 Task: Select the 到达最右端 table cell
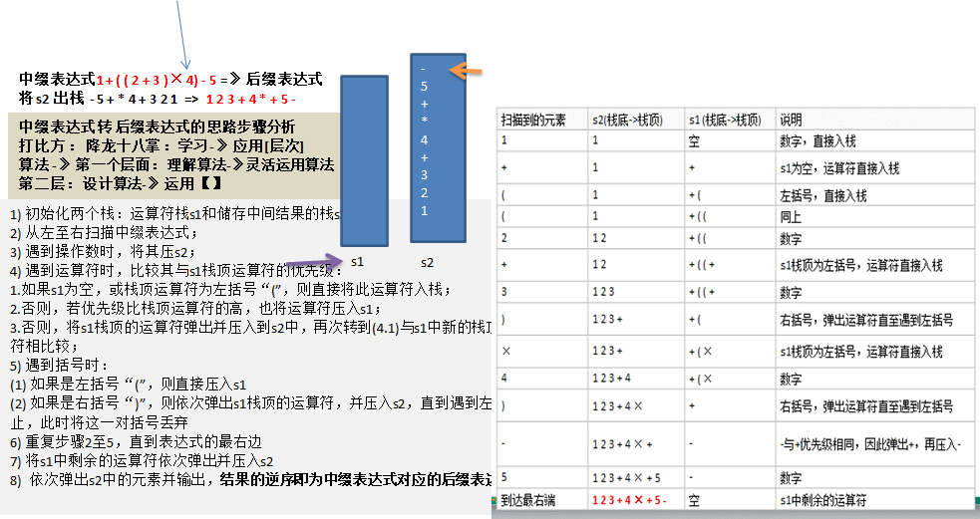click(542, 500)
